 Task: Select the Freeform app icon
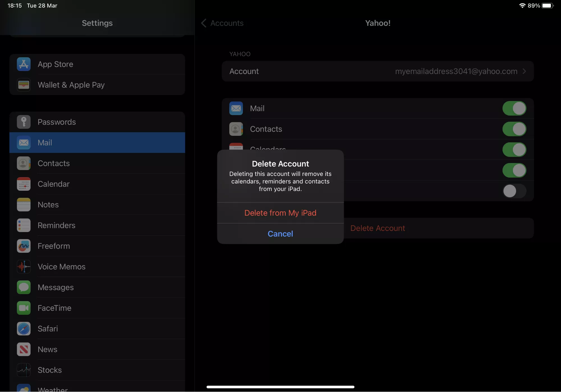pos(24,246)
